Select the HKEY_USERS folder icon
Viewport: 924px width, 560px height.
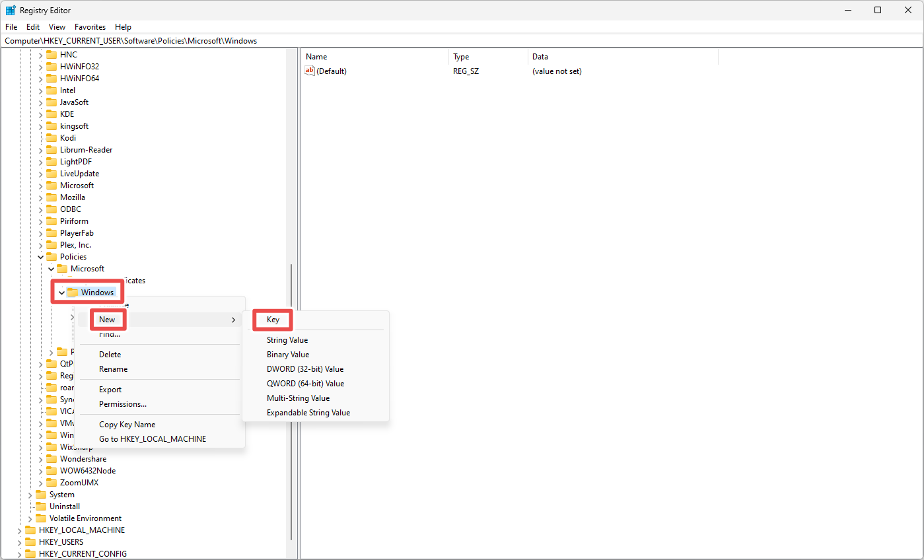coord(30,542)
